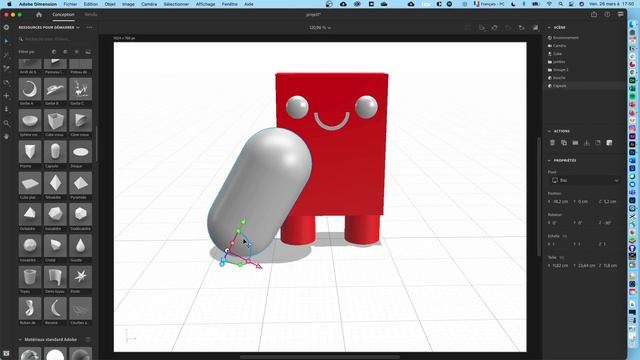Click the Add and import content icon
Viewport: 640px width, 360px height.
[6, 27]
